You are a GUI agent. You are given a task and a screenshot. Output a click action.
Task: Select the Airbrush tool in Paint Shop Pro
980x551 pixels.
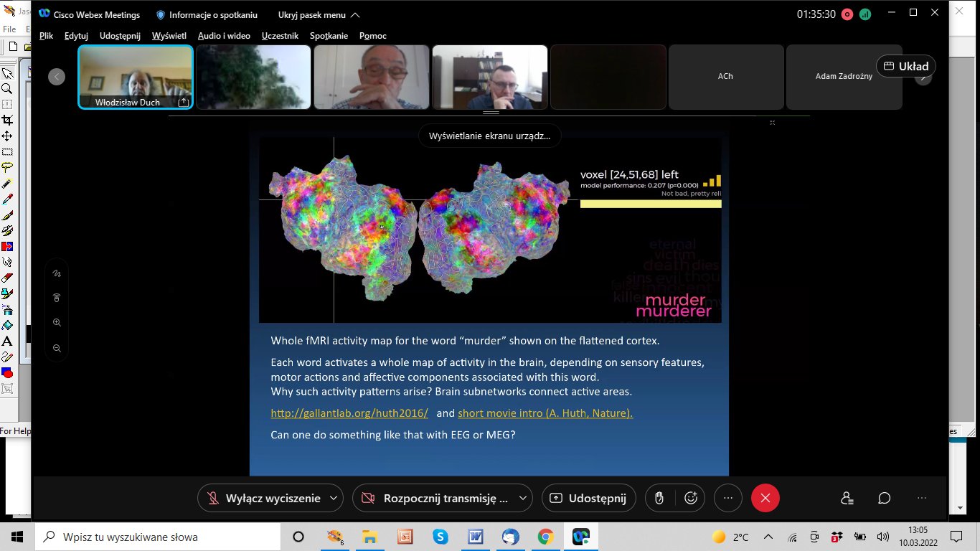pos(7,309)
